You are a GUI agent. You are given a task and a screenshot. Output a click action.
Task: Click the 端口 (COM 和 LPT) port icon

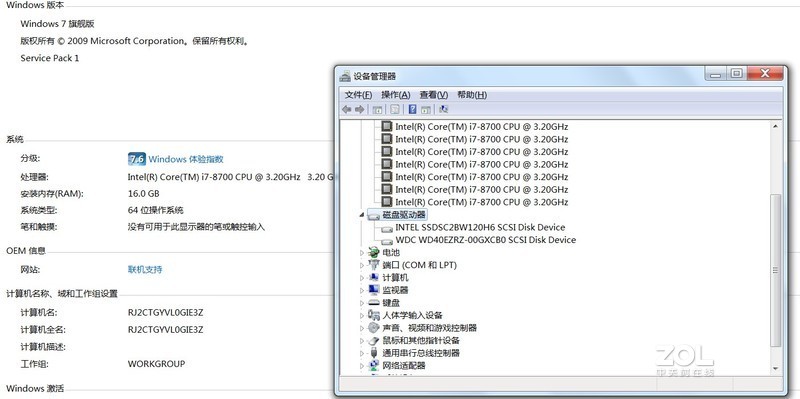point(374,265)
